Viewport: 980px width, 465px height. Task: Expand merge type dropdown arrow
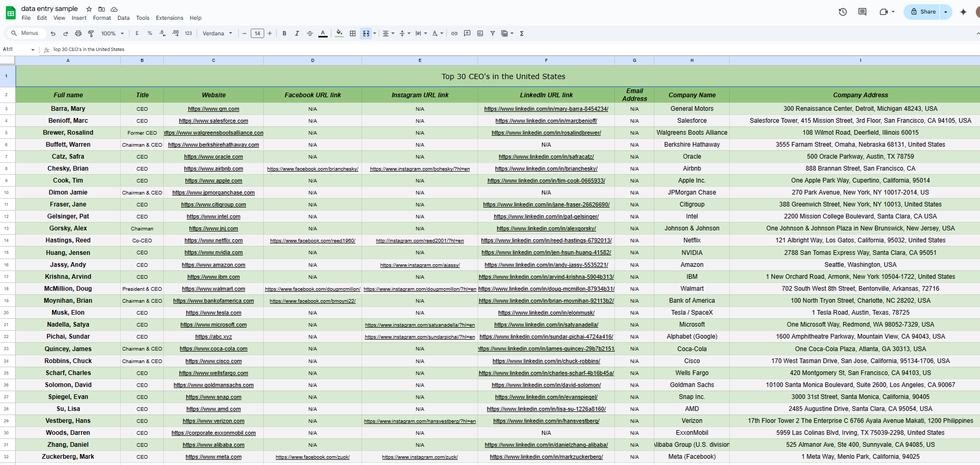coord(375,33)
